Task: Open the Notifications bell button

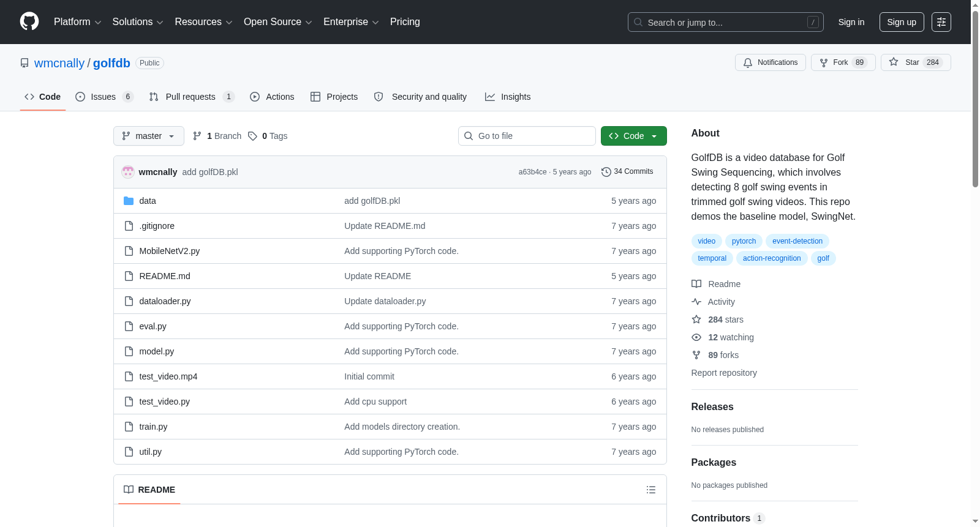Action: [x=771, y=62]
